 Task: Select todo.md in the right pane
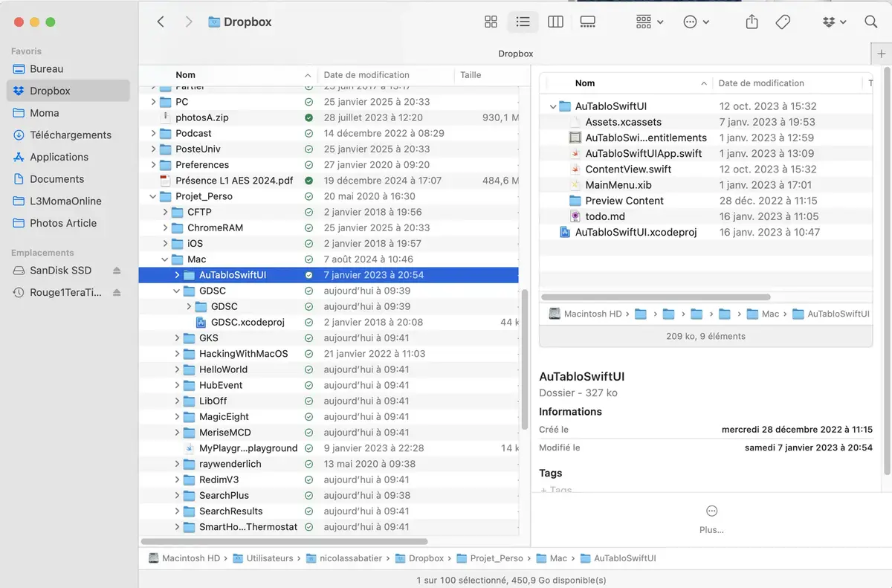pyautogui.click(x=605, y=216)
